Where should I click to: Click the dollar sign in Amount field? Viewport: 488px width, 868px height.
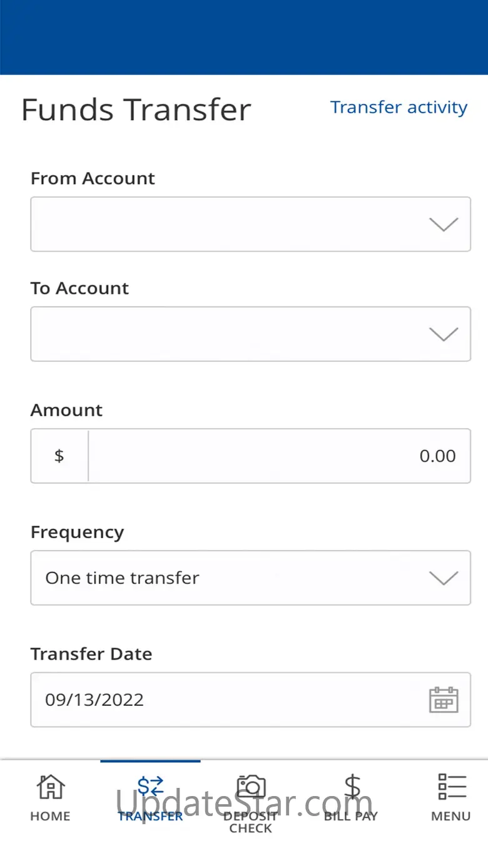click(59, 456)
